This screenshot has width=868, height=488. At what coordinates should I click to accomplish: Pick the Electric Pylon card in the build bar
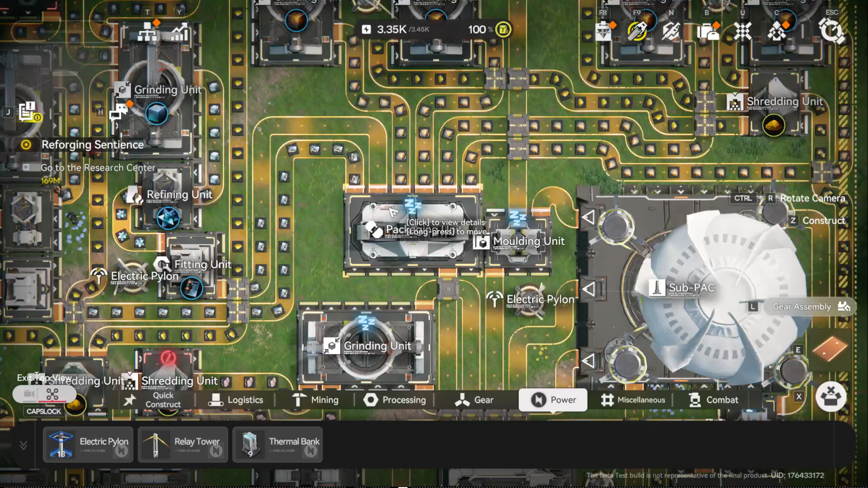pyautogui.click(x=88, y=444)
